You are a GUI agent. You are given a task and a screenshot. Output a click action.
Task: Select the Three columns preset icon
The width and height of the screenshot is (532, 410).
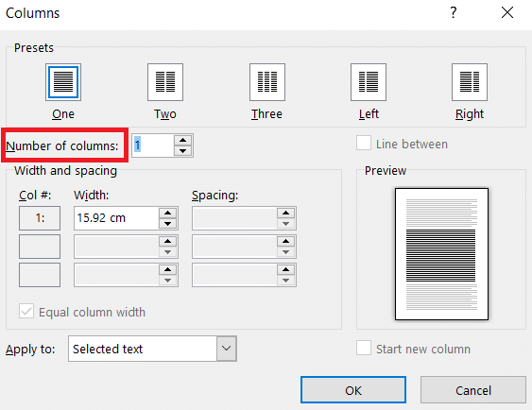pyautogui.click(x=267, y=82)
